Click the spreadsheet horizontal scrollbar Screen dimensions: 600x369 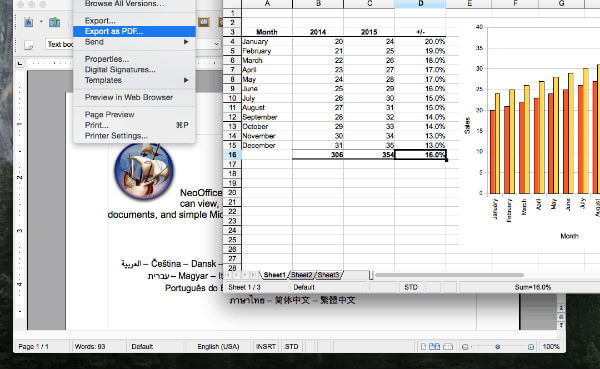(x=449, y=275)
